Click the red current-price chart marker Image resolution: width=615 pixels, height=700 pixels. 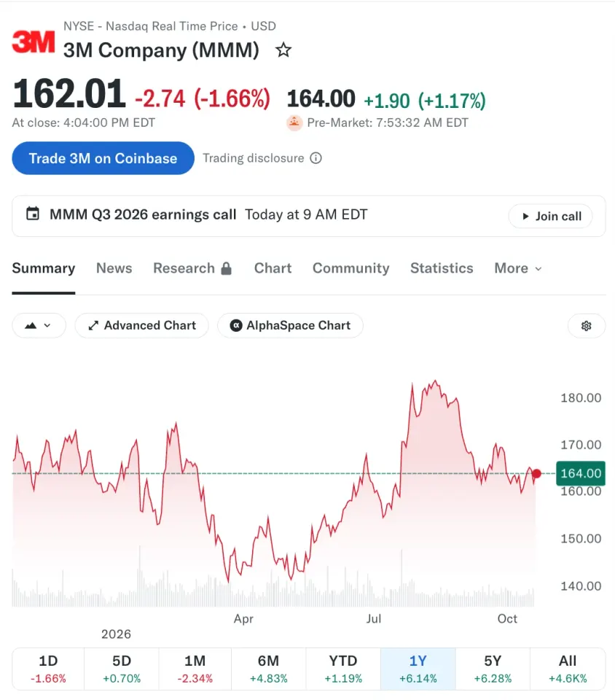[x=536, y=474]
